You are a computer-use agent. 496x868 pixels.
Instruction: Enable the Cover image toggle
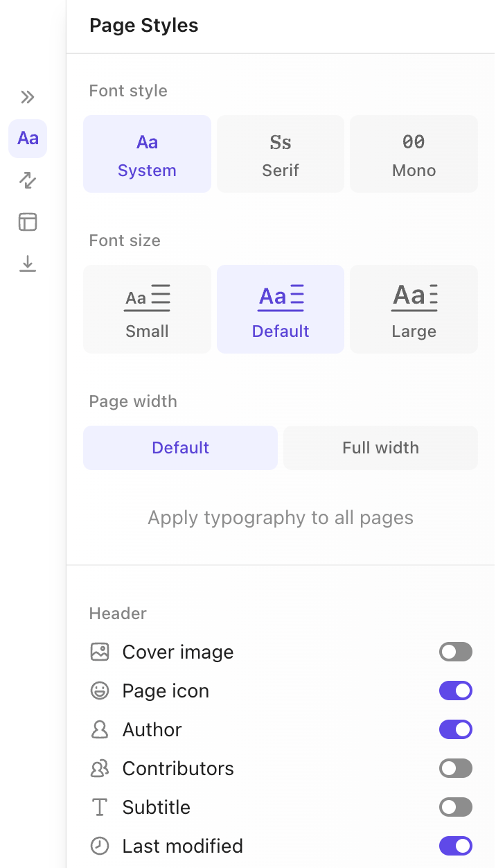(x=455, y=652)
